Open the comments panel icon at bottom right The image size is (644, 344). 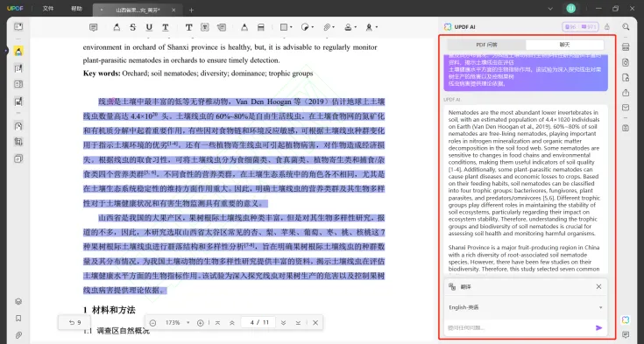click(x=626, y=335)
